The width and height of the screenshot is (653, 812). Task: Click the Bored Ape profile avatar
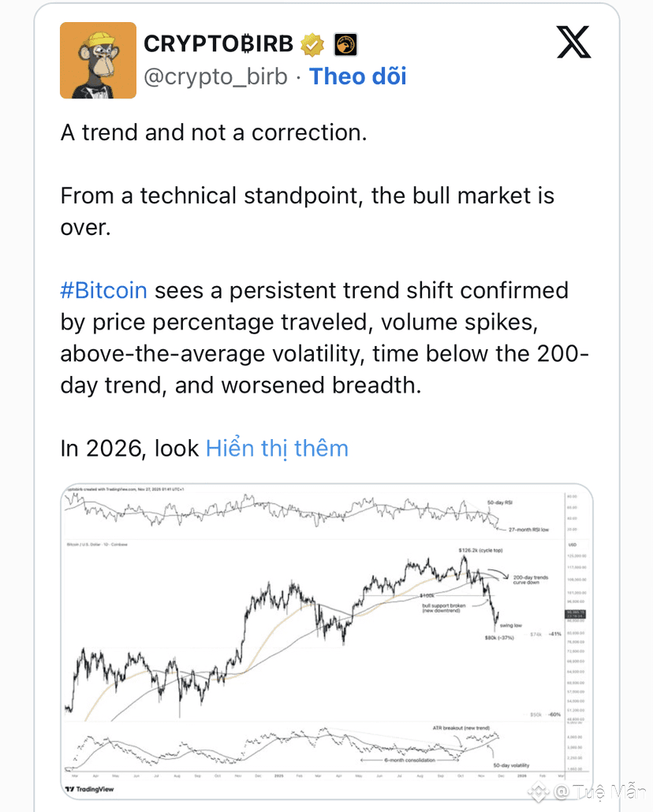98,61
